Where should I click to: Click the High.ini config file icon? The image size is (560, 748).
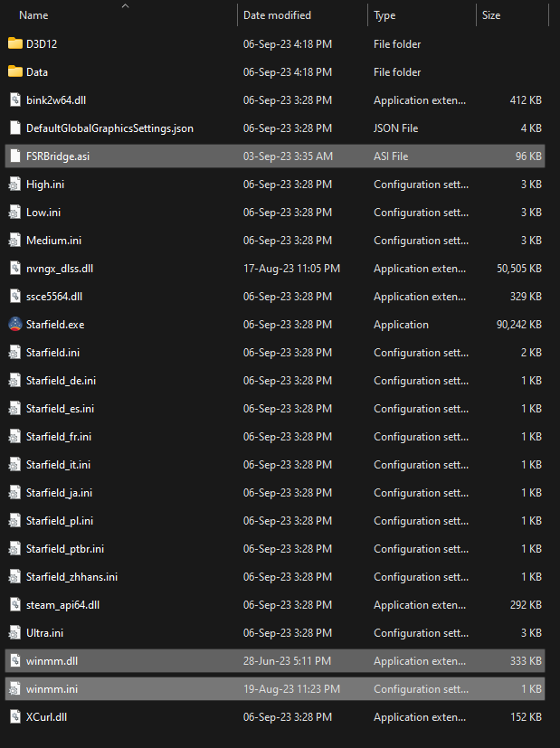pyautogui.click(x=15, y=185)
